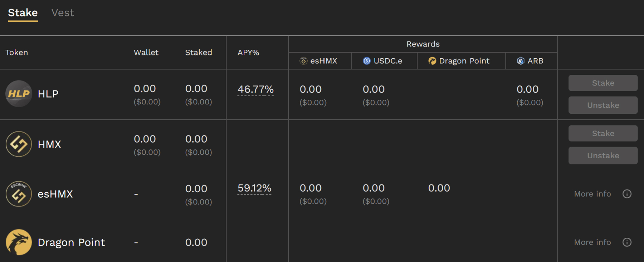Open More info for esHMX
Image resolution: width=644 pixels, height=262 pixels.
[592, 194]
